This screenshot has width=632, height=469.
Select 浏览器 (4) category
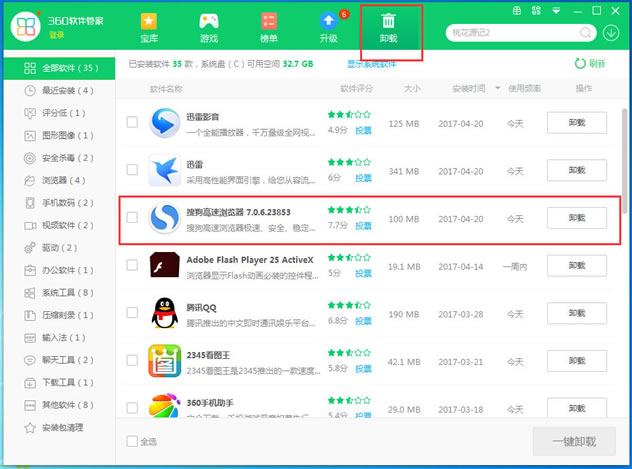click(x=59, y=181)
